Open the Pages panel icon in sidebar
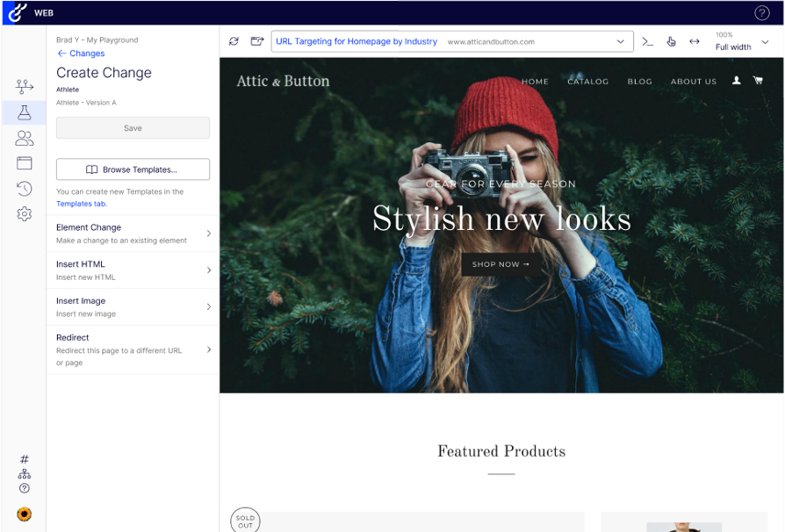This screenshot has height=532, width=785. coord(24,162)
